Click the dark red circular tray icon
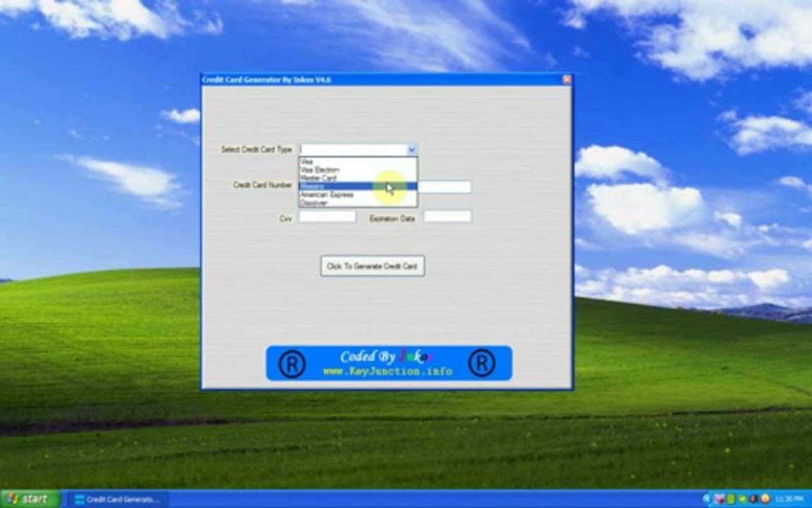Image resolution: width=812 pixels, height=508 pixels. click(753, 500)
